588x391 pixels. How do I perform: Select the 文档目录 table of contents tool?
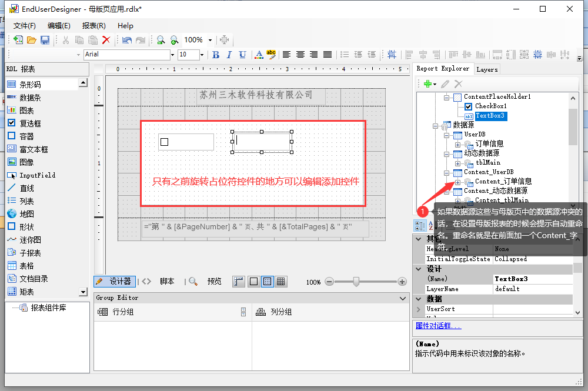34,279
